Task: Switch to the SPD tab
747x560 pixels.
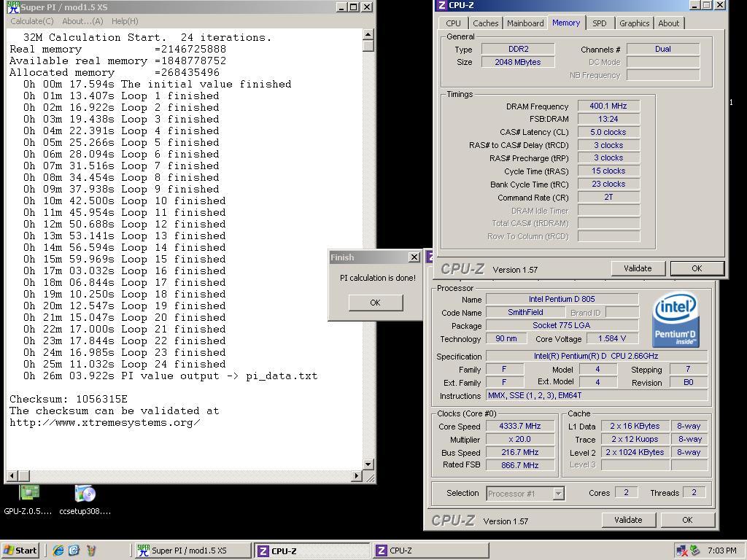Action: tap(600, 23)
